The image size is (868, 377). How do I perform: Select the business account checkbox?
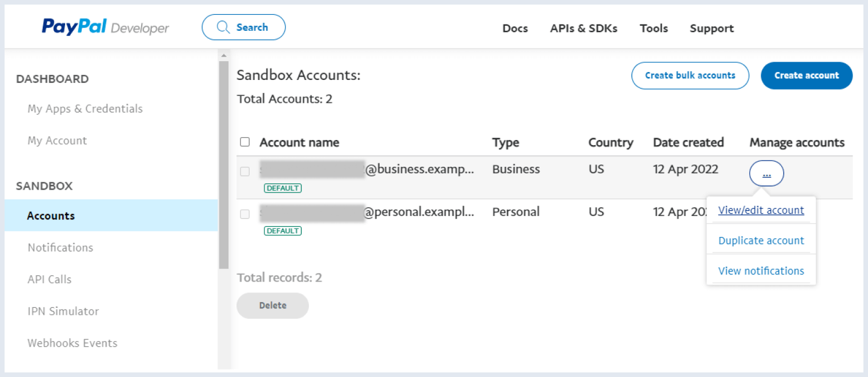[245, 171]
